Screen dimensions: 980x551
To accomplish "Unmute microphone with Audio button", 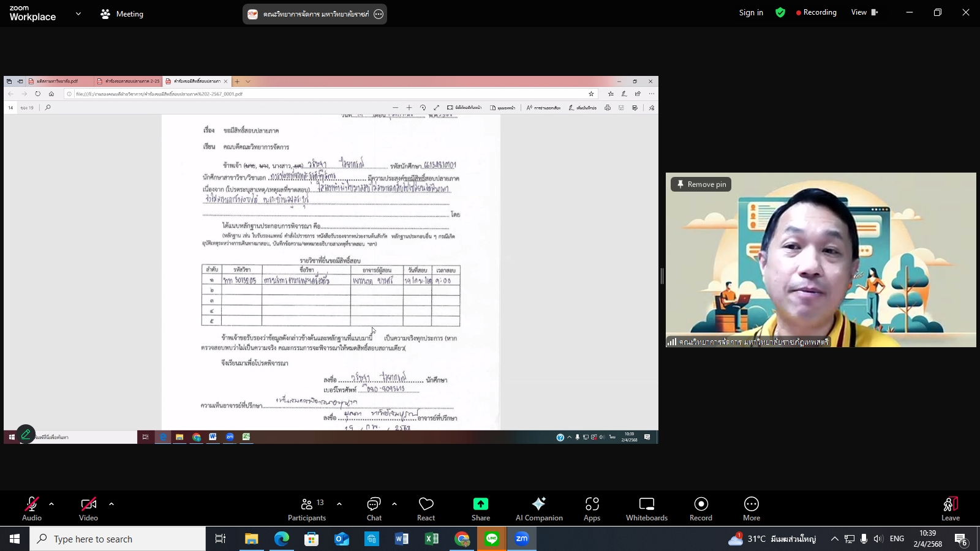I will coord(32,508).
